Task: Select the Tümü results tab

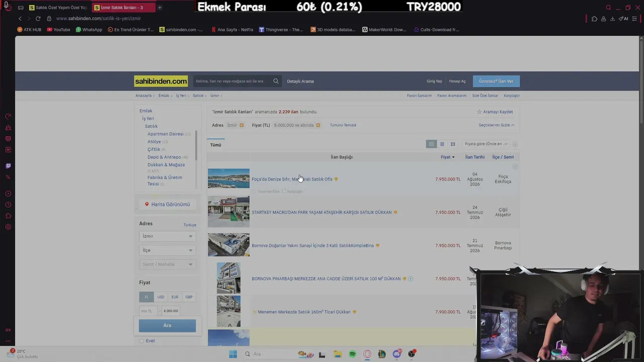Action: [x=216, y=145]
